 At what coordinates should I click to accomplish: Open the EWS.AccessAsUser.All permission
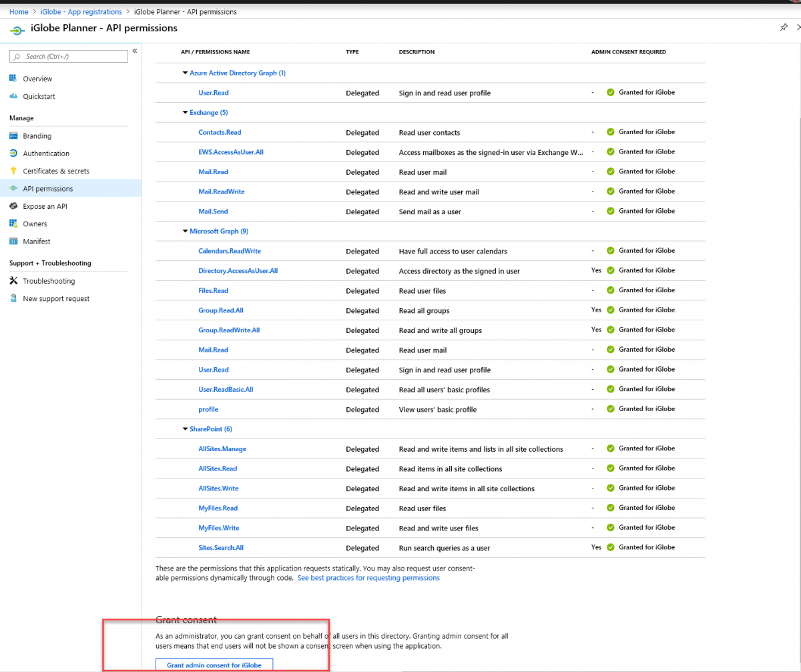tap(231, 152)
